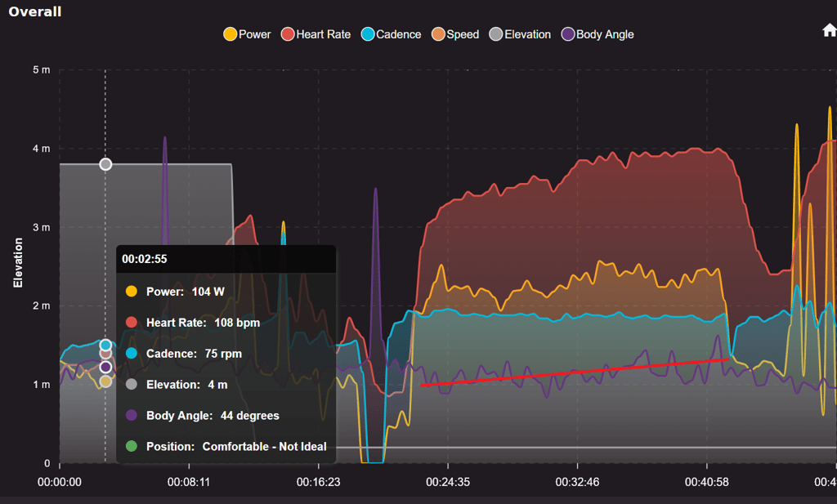This screenshot has height=504, width=837.
Task: Click the Overall chart title
Action: tap(34, 11)
